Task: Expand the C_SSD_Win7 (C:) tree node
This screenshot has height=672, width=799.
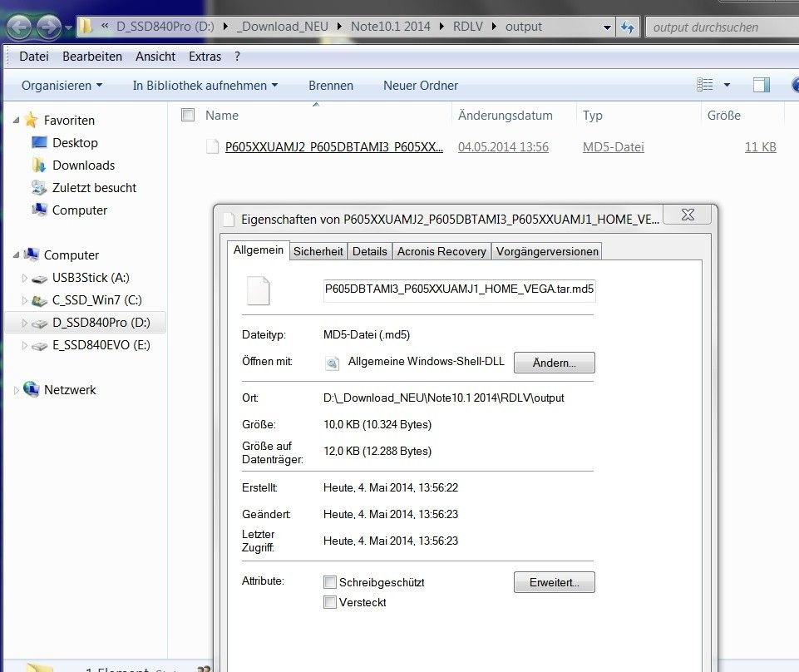Action: tap(24, 300)
